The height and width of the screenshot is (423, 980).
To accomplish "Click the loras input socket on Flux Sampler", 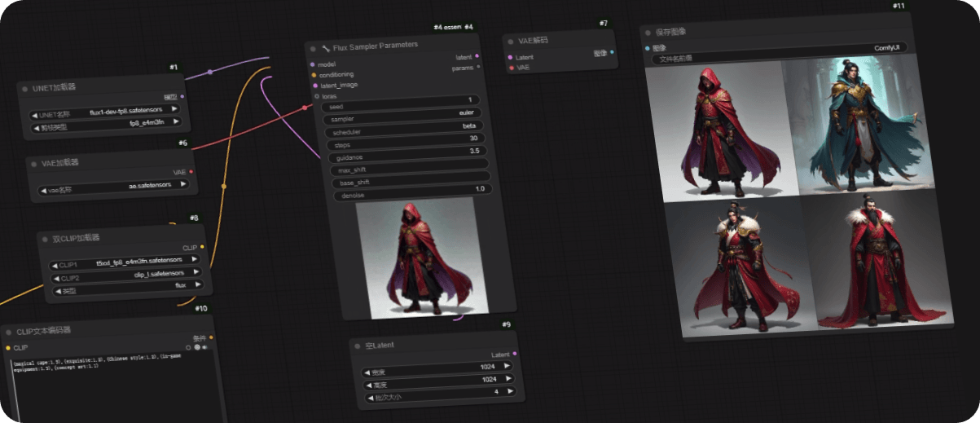I will click(x=316, y=96).
